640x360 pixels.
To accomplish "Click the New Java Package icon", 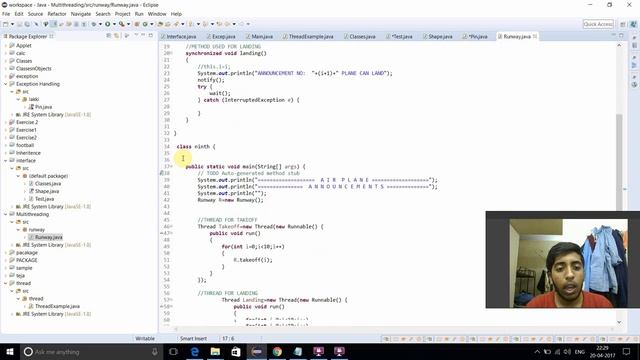I will coord(137,24).
